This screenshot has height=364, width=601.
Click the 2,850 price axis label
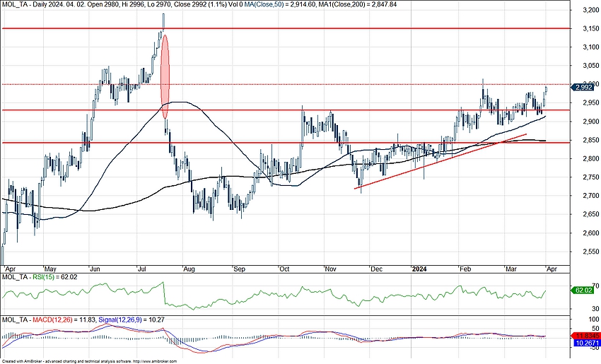click(x=590, y=140)
